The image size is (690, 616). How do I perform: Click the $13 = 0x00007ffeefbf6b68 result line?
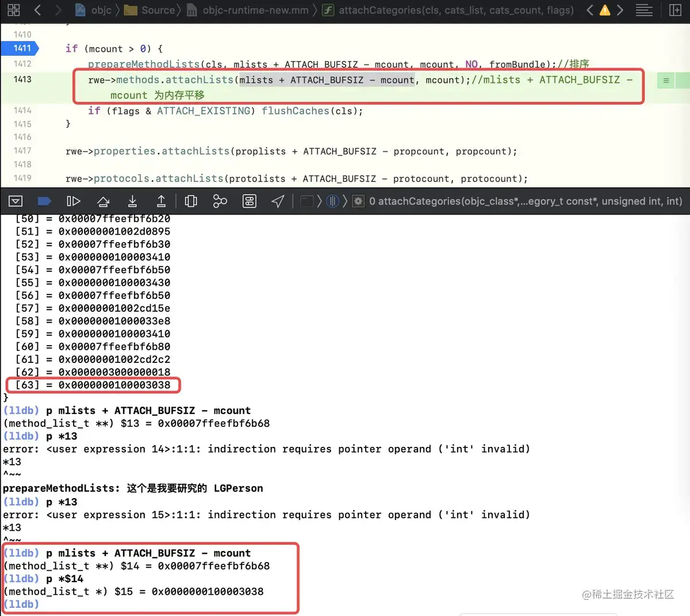tap(136, 423)
